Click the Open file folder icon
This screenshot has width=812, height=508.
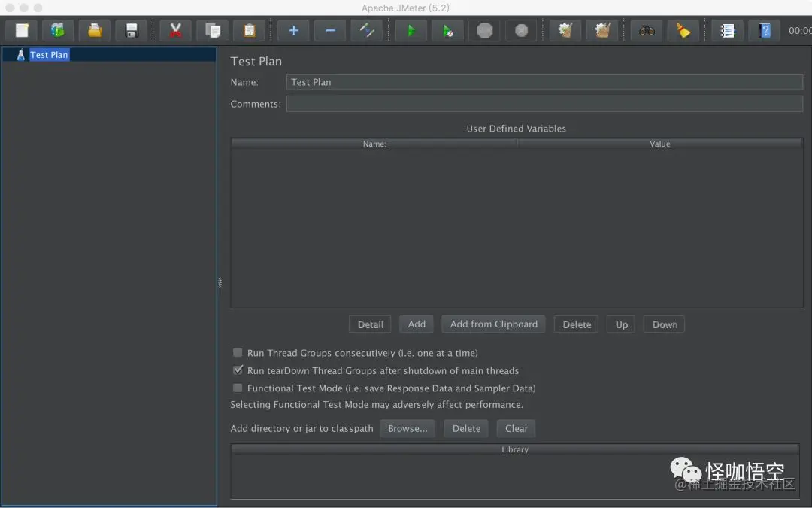94,31
